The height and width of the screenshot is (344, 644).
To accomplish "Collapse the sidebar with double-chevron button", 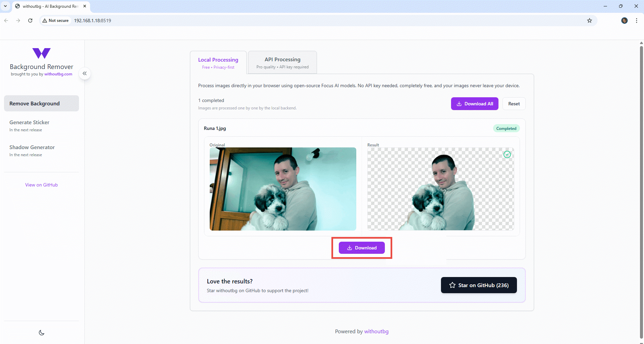I will pyautogui.click(x=85, y=73).
